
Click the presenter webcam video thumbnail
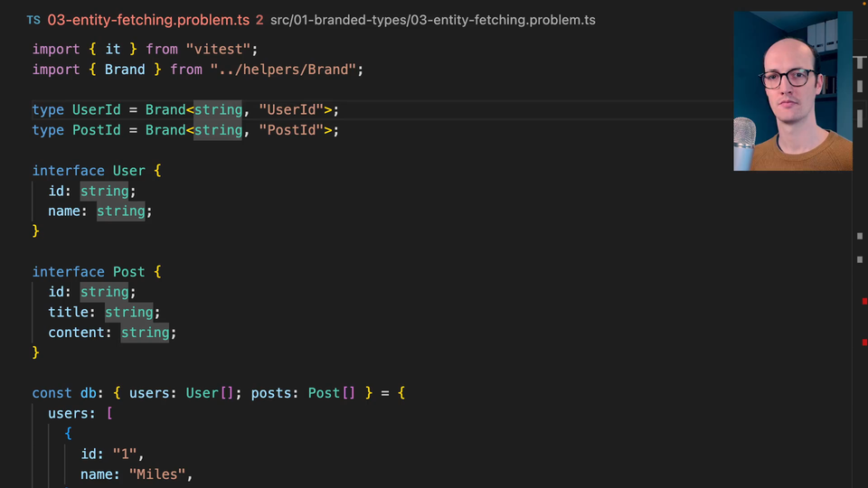tap(792, 90)
